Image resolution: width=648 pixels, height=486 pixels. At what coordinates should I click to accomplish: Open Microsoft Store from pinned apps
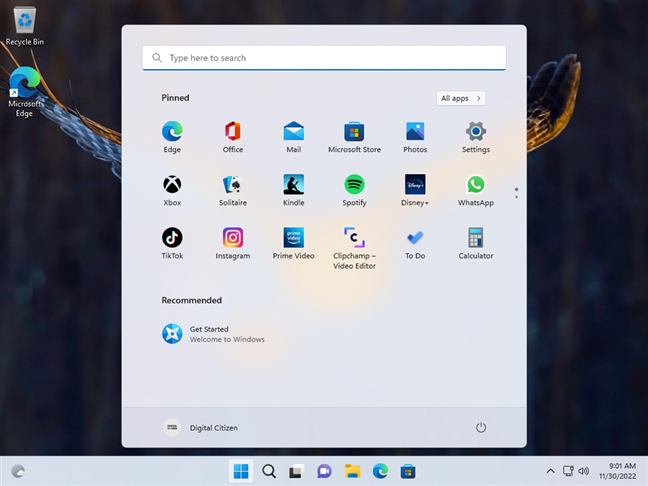click(354, 137)
